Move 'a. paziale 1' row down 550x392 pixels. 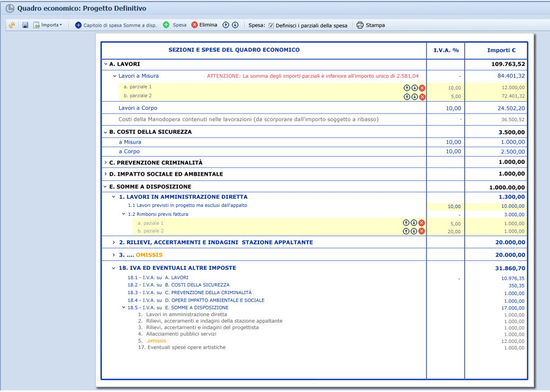coord(414,223)
